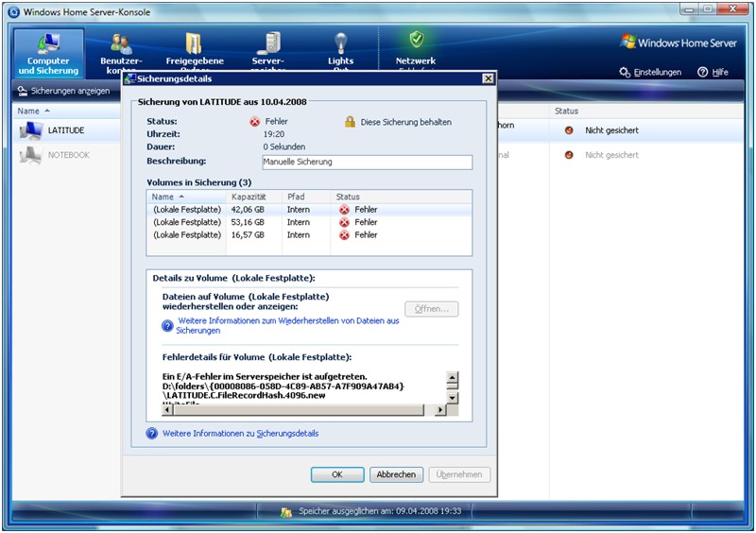
Task: Click the disabled Öffnen button
Action: tap(432, 309)
